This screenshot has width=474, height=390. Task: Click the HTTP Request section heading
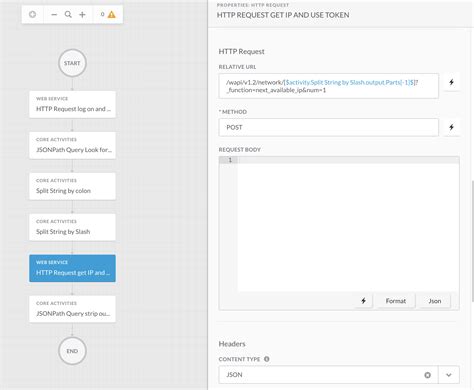pyautogui.click(x=241, y=52)
